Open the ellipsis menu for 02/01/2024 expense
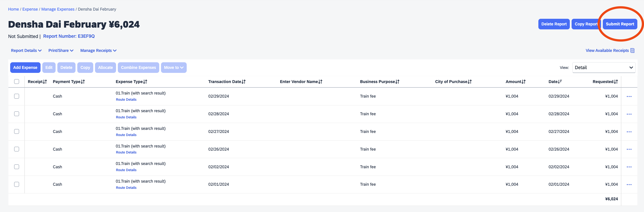The image size is (644, 212). point(629,185)
